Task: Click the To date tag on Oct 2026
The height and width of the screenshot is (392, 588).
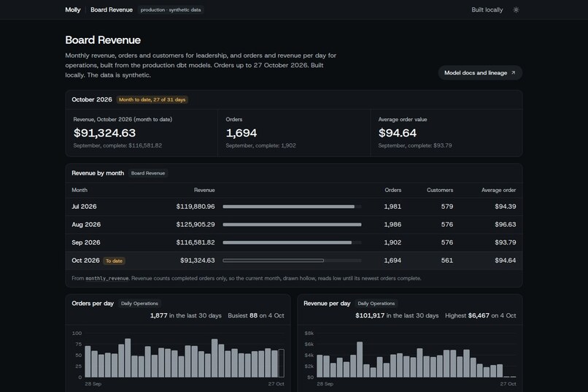Action: click(x=114, y=261)
